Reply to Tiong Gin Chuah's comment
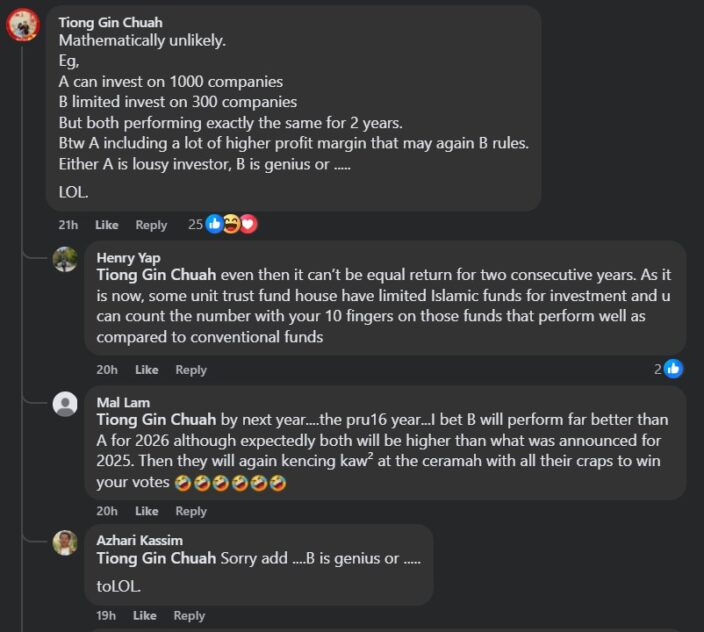Image resolution: width=704 pixels, height=632 pixels. point(151,225)
